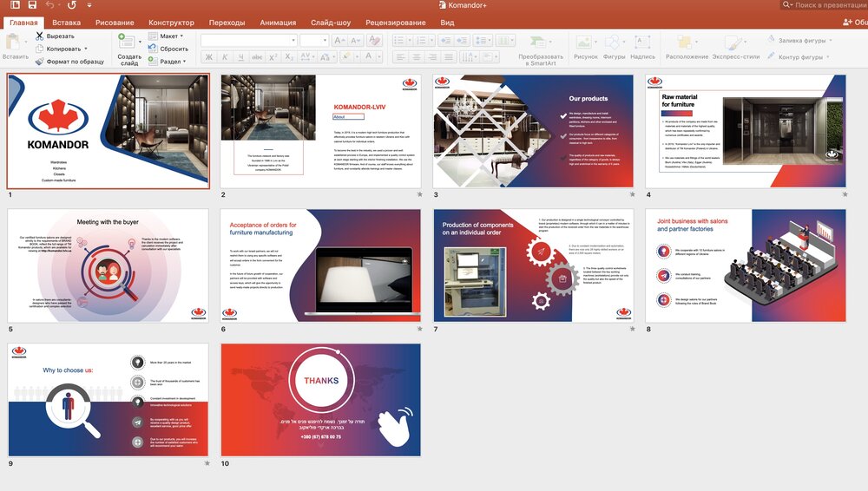Viewport: 868px width, 491px height.
Task: Click Convert to SmartArt icon
Action: (x=540, y=43)
